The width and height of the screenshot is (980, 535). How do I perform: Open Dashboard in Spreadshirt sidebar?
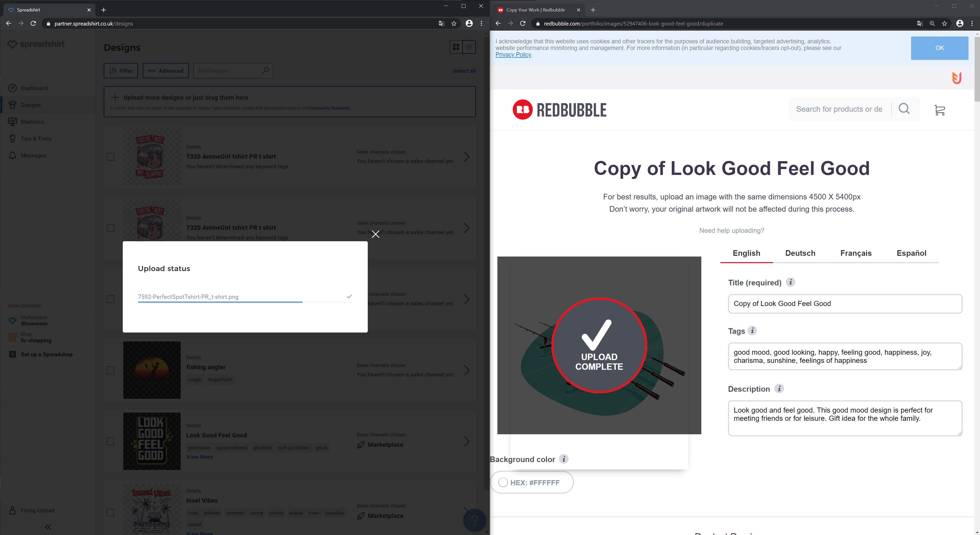tap(34, 88)
